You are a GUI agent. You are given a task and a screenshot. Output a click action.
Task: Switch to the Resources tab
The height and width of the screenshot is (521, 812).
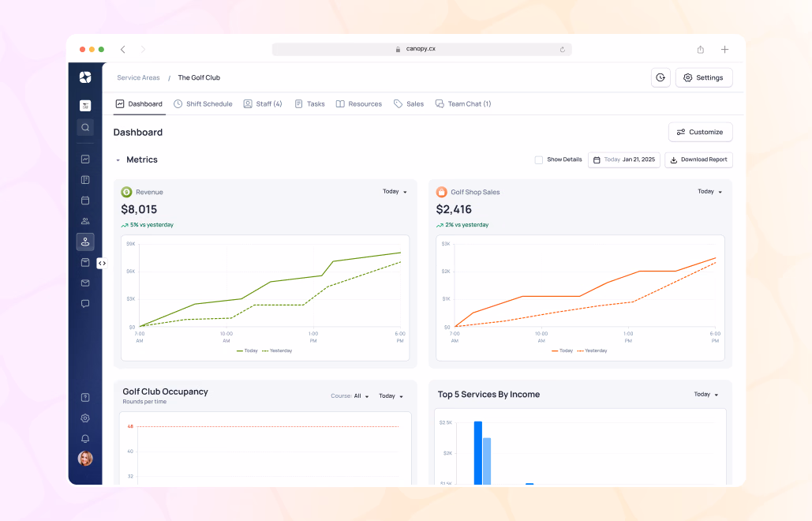coord(359,104)
